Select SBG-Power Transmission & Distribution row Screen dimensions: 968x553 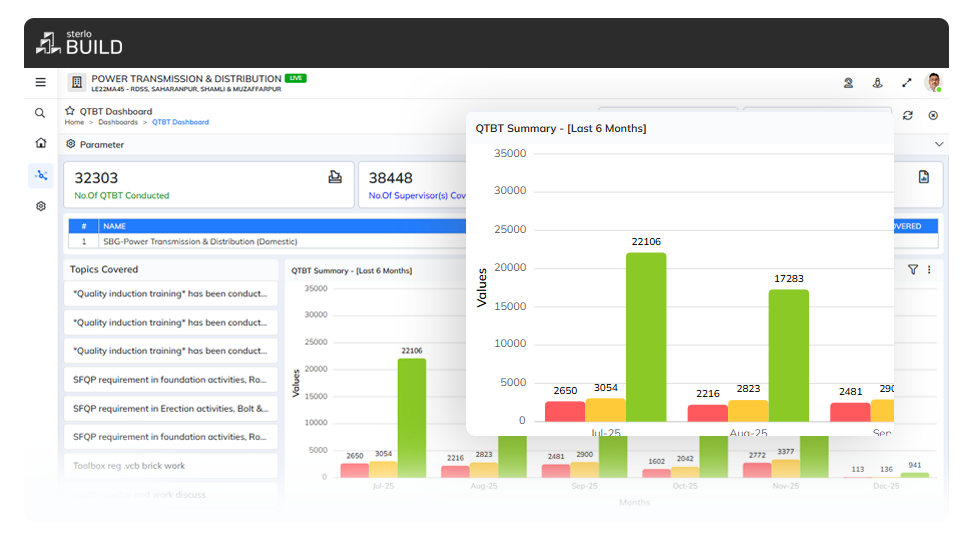coord(200,241)
